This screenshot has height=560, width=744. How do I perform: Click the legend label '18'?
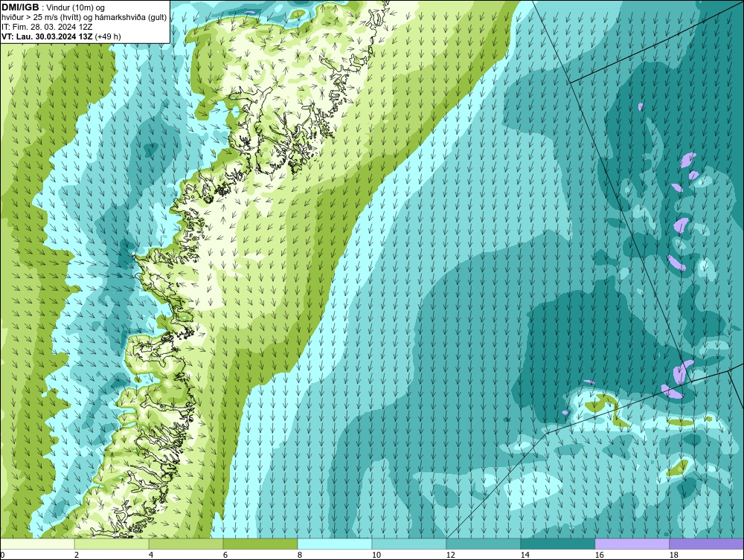674,555
